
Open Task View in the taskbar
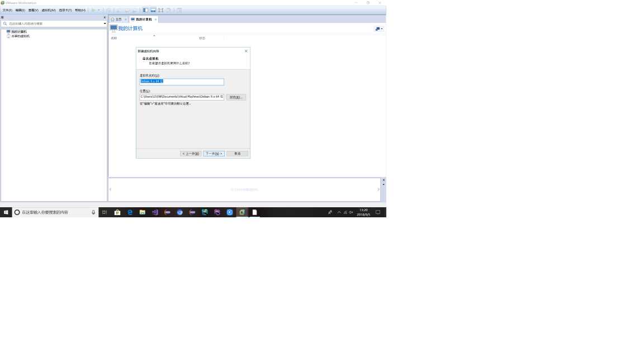click(x=105, y=212)
